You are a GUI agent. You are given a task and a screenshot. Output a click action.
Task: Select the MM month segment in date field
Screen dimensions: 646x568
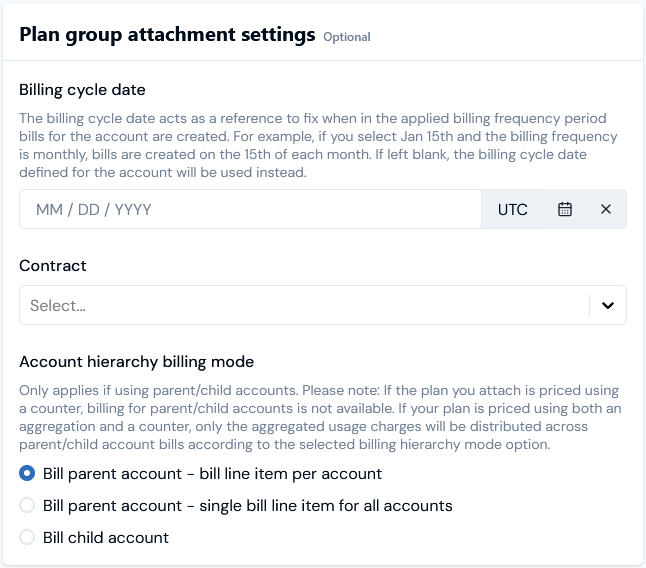(49, 210)
